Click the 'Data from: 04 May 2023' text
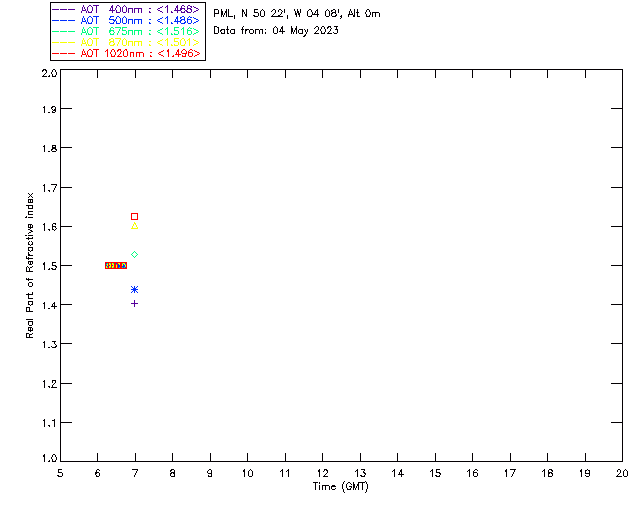Viewport: 640px width, 512px height. coord(276,31)
